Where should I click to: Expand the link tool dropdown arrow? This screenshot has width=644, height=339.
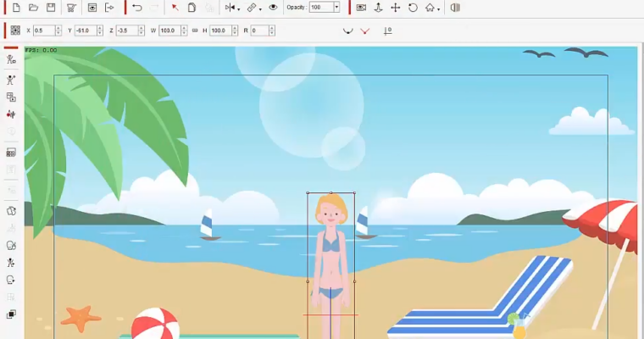pyautogui.click(x=260, y=9)
